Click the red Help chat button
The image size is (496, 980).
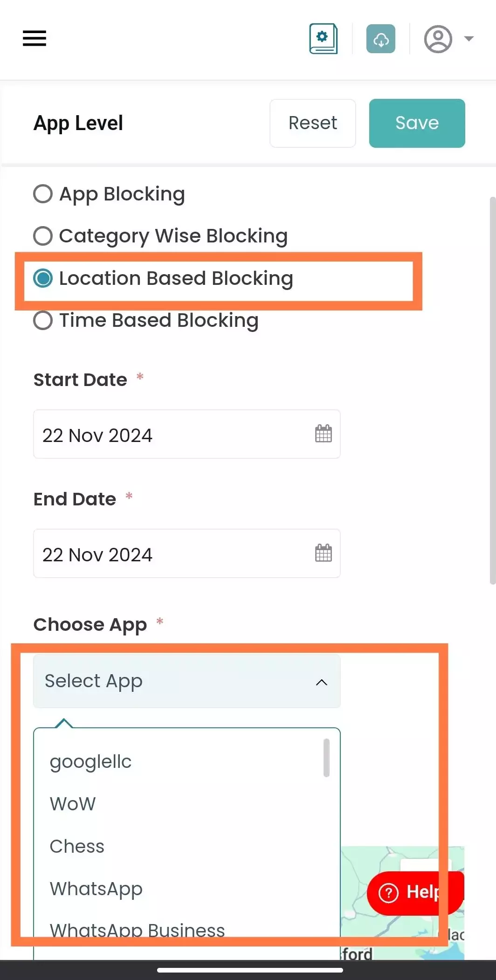point(415,892)
